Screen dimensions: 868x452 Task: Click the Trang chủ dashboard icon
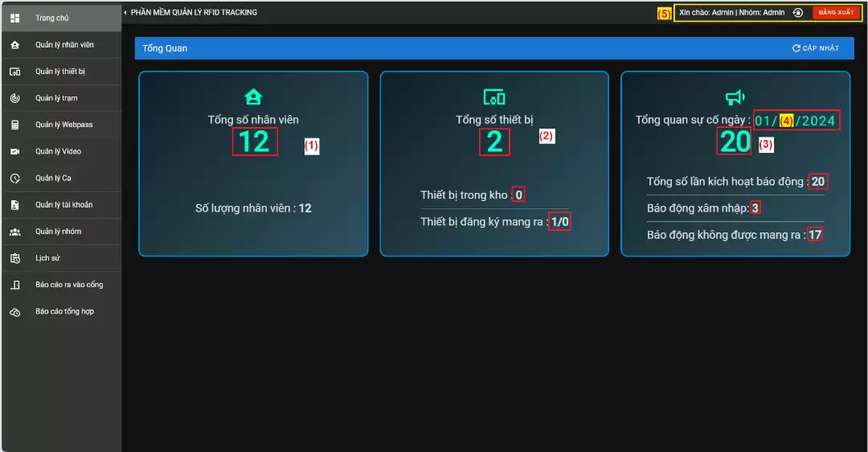tap(14, 18)
